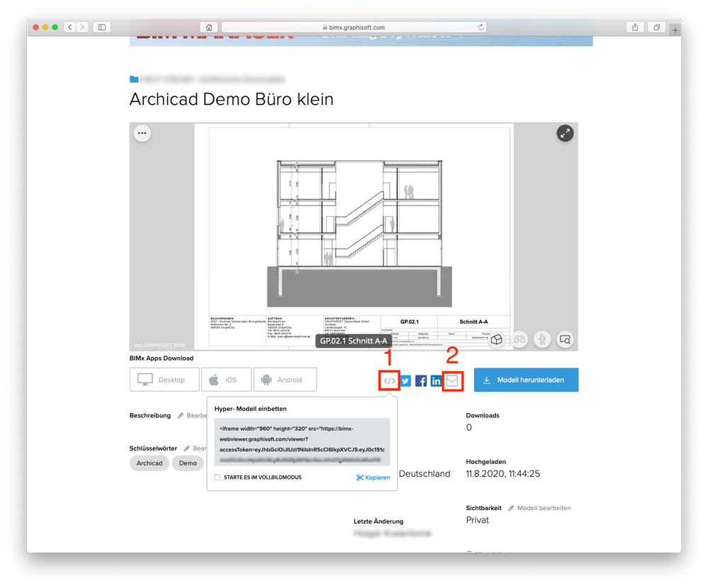This screenshot has width=708, height=588.
Task: Open the blue folder breadcrumb icon
Action: click(134, 79)
